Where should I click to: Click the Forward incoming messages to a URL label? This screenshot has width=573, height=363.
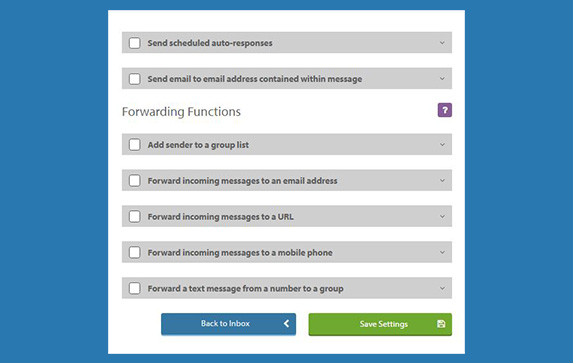(220, 217)
